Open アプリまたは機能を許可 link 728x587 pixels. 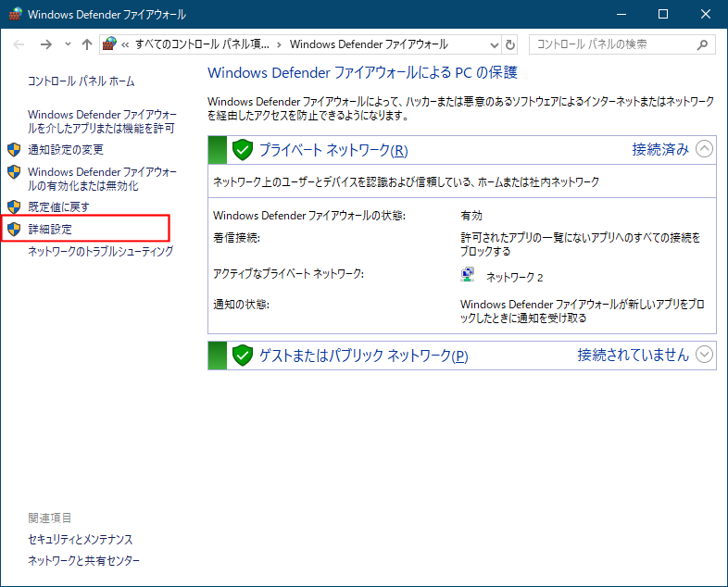(x=102, y=121)
